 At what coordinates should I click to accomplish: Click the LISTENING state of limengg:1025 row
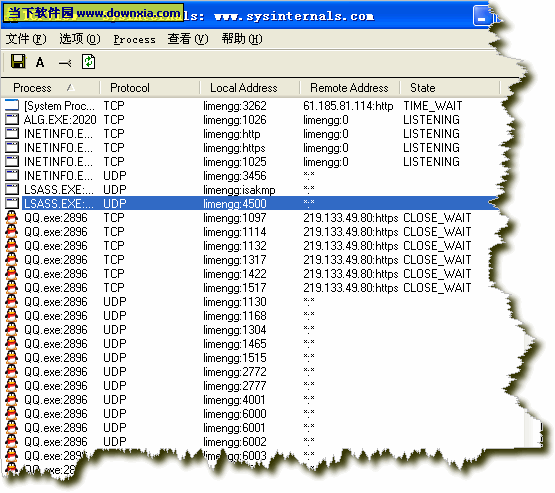pyautogui.click(x=431, y=162)
